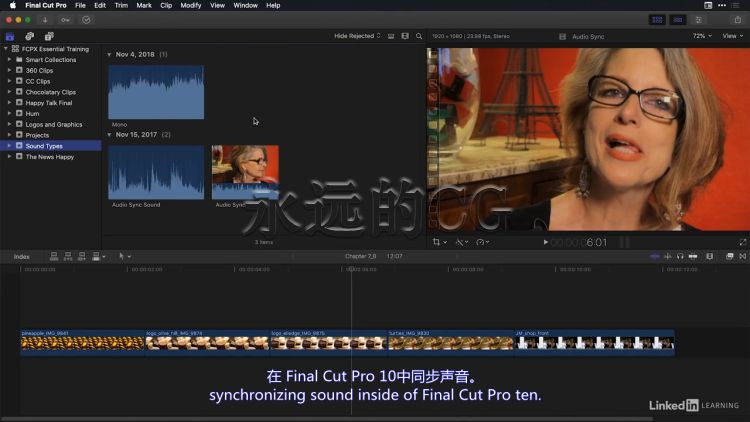The image size is (750, 422).
Task: Show the Libraries sidebar icon
Action: tap(10, 36)
